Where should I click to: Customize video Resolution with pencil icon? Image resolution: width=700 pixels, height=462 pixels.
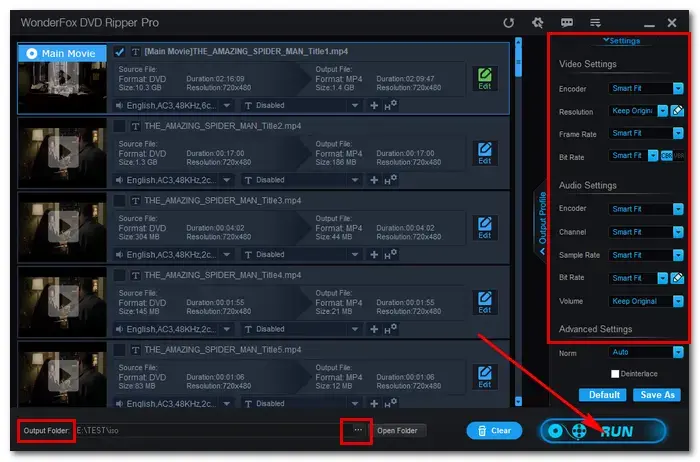pyautogui.click(x=677, y=111)
